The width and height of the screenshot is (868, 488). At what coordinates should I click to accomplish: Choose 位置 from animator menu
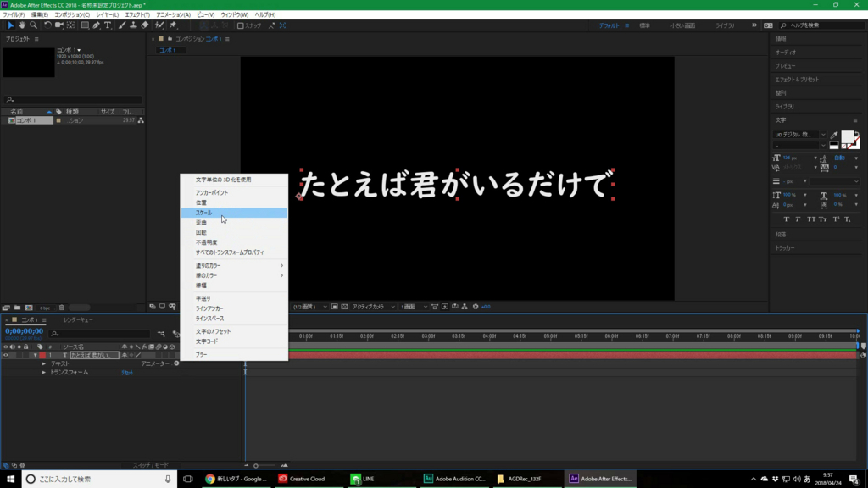[234, 202]
